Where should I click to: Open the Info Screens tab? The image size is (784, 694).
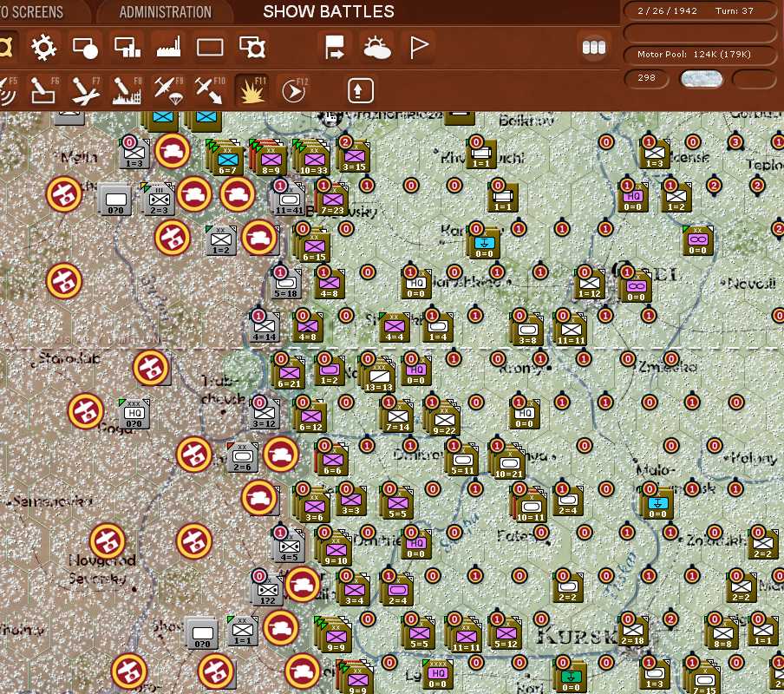click(31, 12)
